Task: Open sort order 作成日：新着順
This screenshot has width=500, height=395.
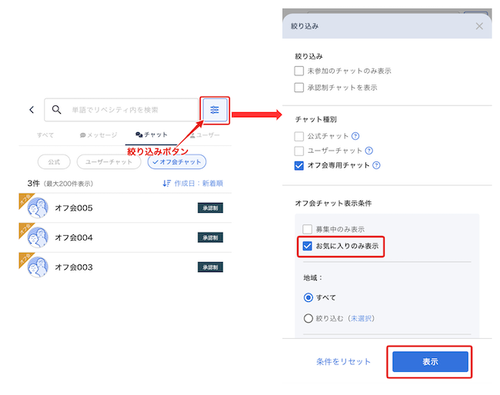Action: [x=193, y=183]
